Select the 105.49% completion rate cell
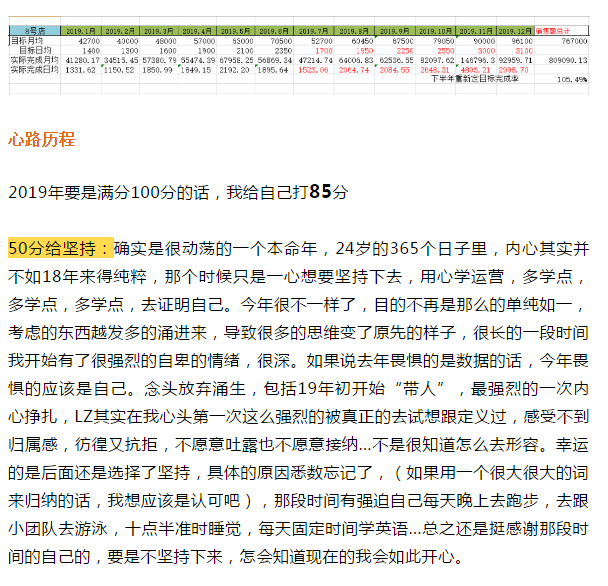This screenshot has height=586, width=608. click(x=576, y=78)
